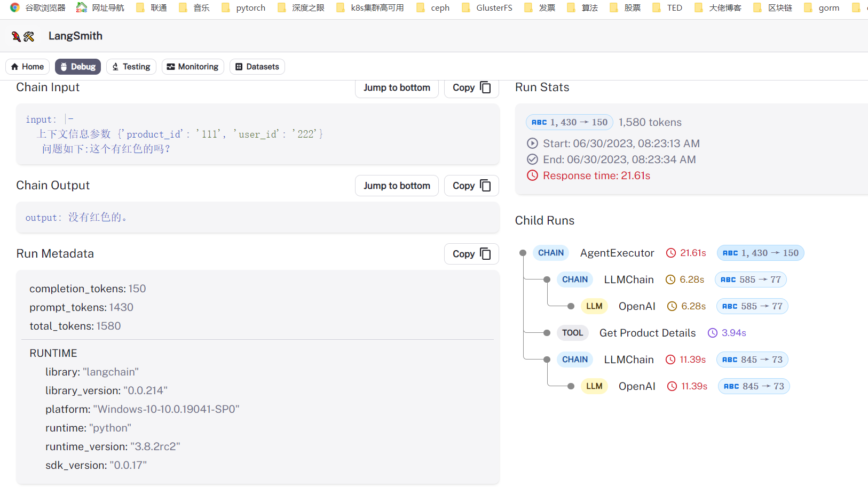The height and width of the screenshot is (495, 868).
Task: Open the Datasets tab
Action: pos(257,66)
